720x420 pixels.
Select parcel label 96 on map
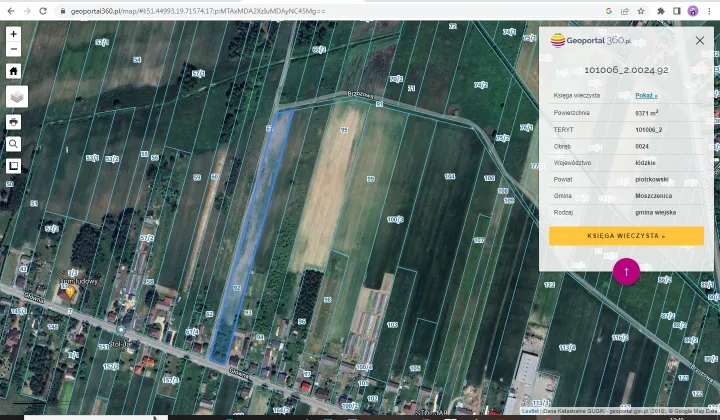click(x=302, y=321)
